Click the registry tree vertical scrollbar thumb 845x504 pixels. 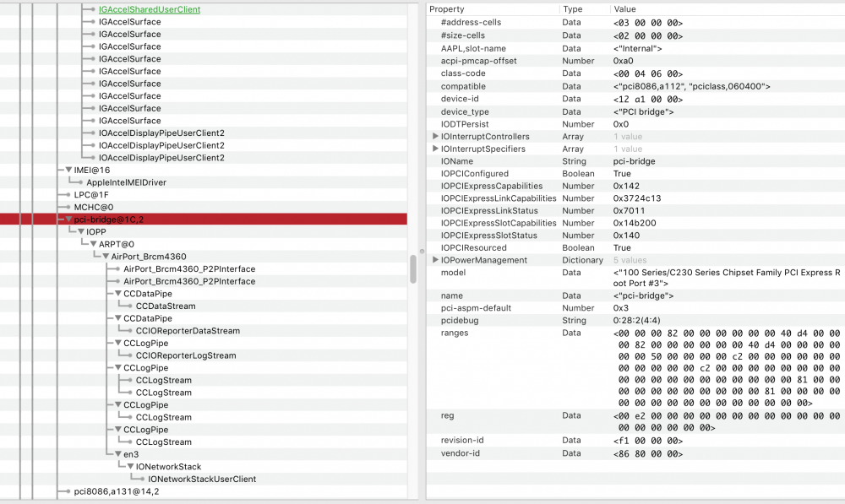pos(413,269)
